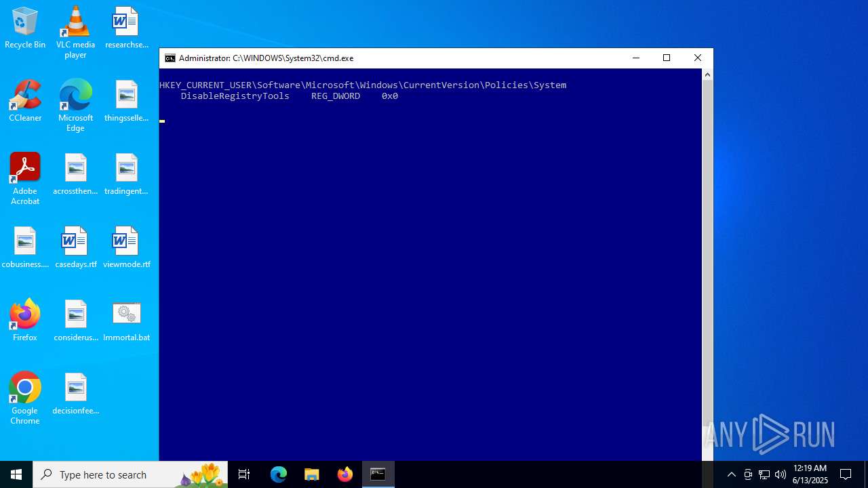Click the DisableRegistryTools value name
868x488 pixels.
[235, 96]
